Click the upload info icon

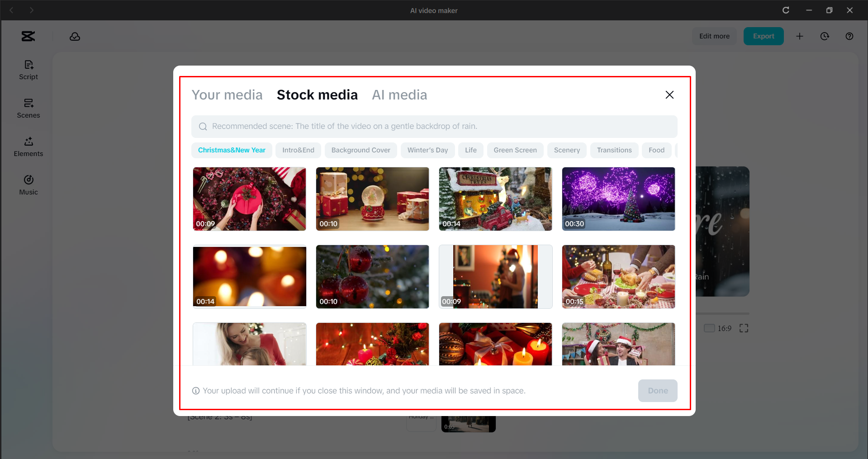(196, 391)
